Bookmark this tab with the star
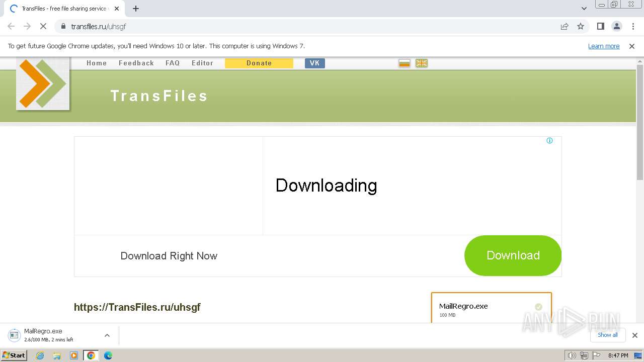Screen dimensions: 644x362 tap(581, 26)
